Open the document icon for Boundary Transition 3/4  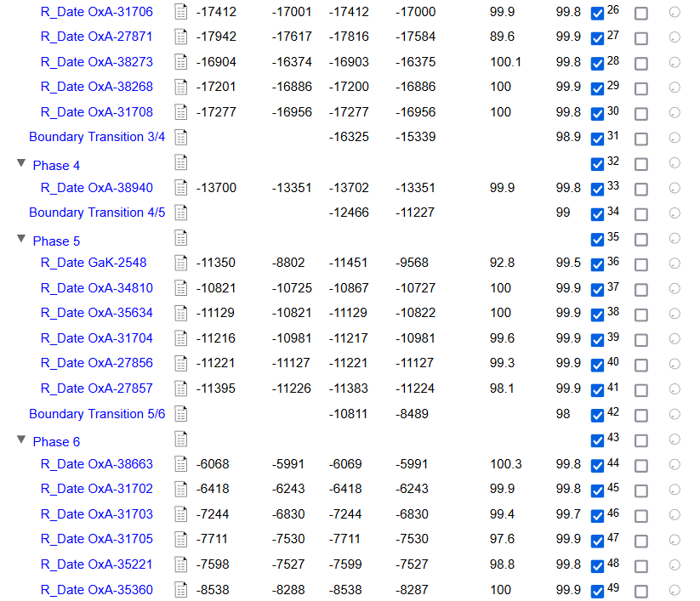point(180,137)
